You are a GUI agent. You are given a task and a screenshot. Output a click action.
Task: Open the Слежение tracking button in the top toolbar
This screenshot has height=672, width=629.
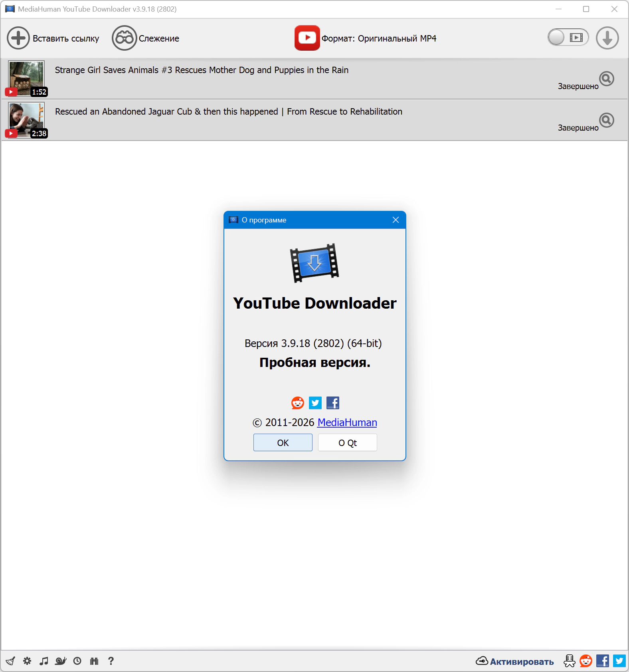pos(146,38)
